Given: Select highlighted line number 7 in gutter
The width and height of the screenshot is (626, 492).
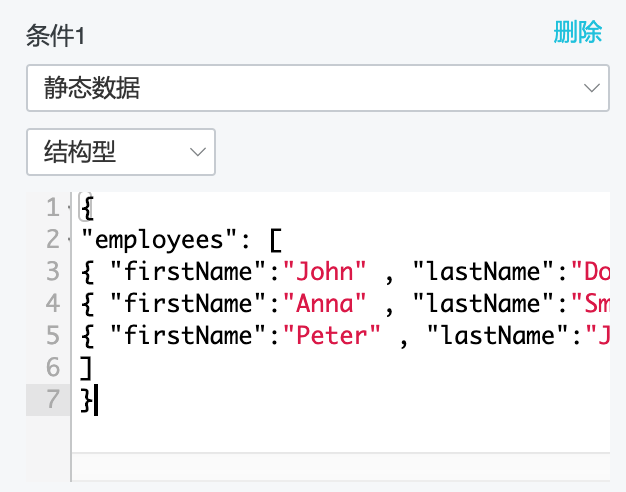Looking at the screenshot, I should (52, 398).
